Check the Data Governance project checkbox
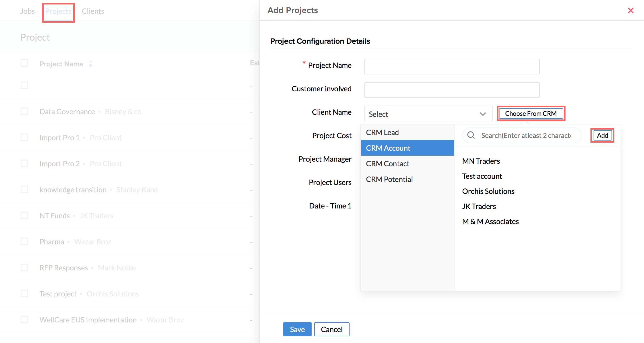 [x=24, y=112]
